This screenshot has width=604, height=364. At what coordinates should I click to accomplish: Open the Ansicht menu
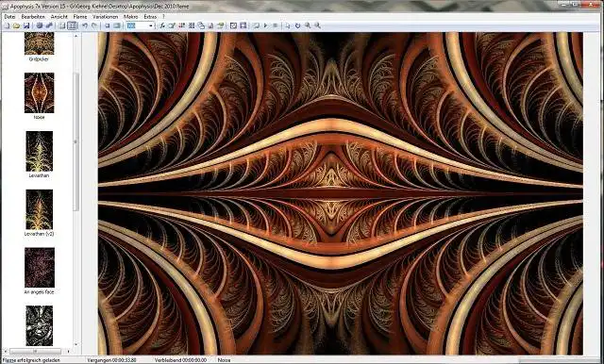[x=59, y=17]
